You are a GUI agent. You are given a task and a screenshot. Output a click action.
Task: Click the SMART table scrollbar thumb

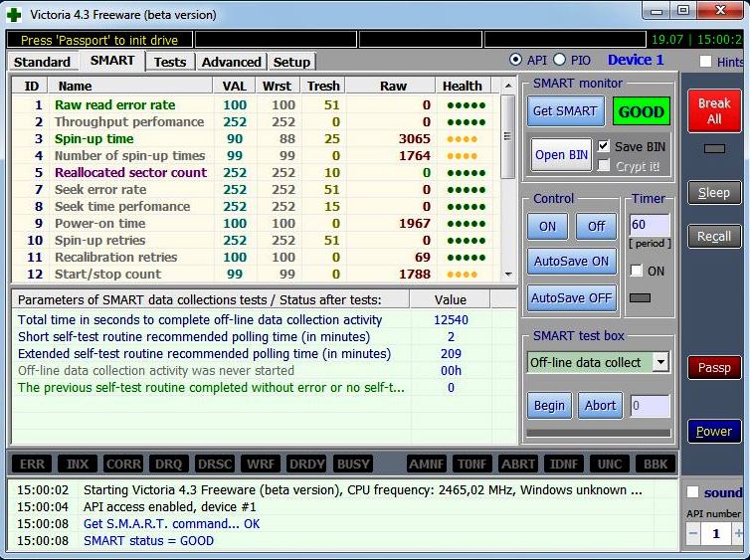tap(508, 137)
